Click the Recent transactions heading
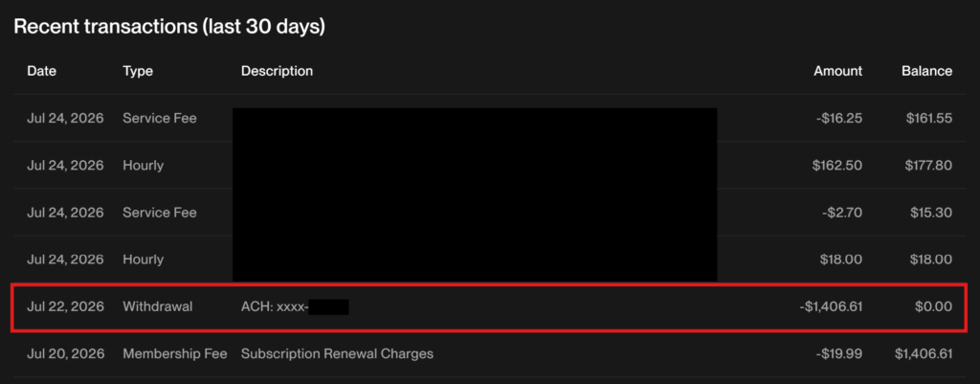The width and height of the screenshot is (980, 384). (x=169, y=27)
